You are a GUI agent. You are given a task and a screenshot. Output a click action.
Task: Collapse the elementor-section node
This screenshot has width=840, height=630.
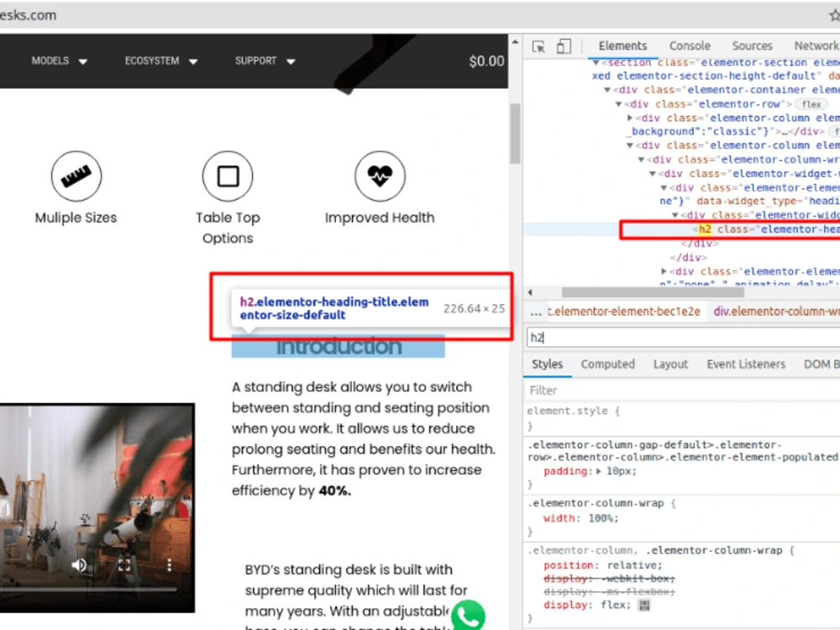pos(596,63)
